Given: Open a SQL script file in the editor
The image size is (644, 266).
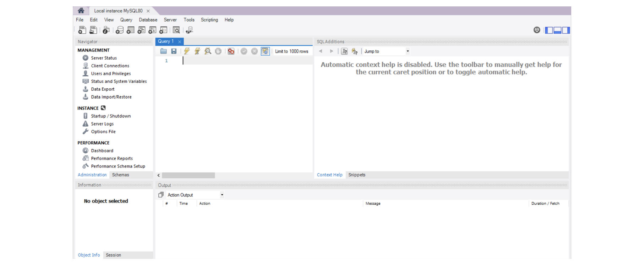Looking at the screenshot, I should [163, 51].
